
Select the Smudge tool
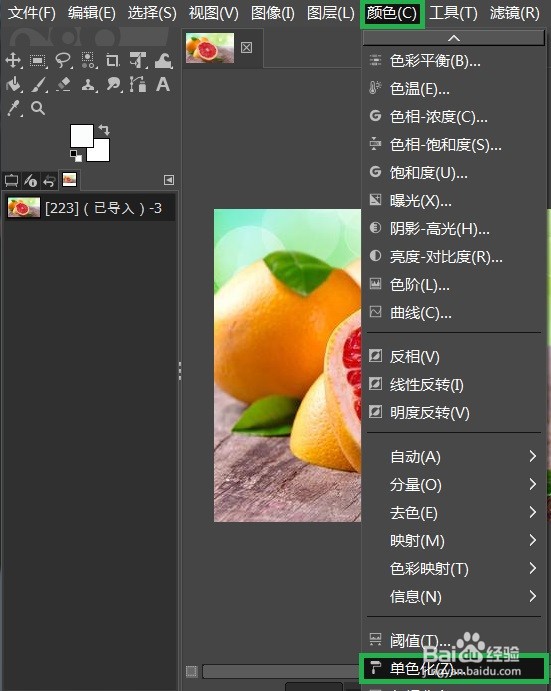114,84
